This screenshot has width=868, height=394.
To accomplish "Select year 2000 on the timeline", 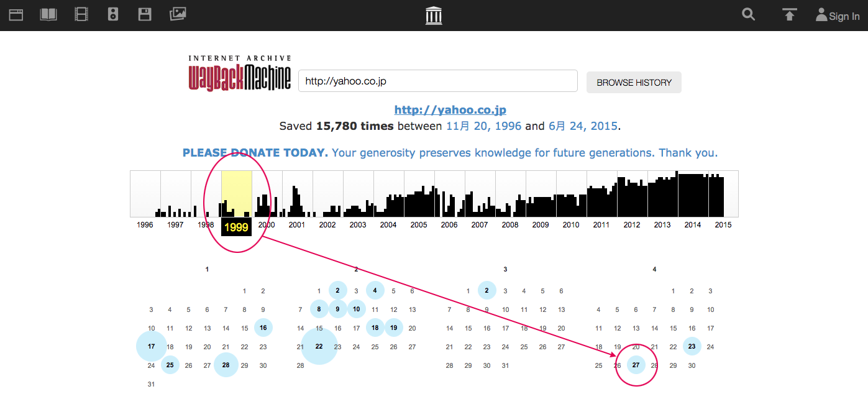I will [267, 225].
